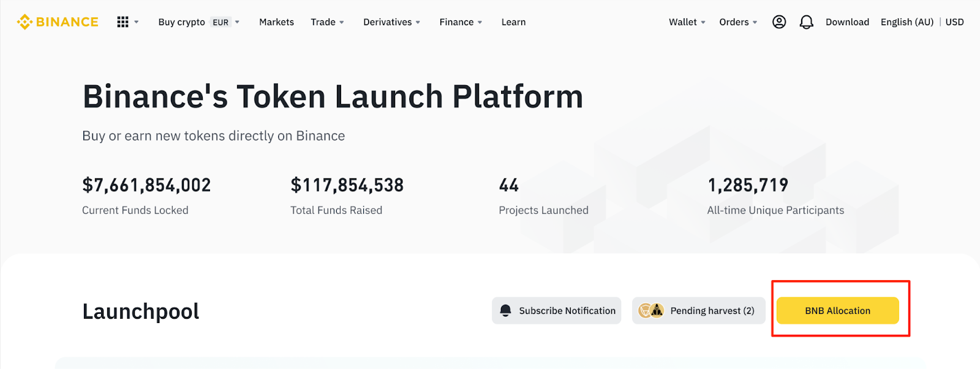
Task: Expand the Trade dropdown menu
Action: point(327,22)
